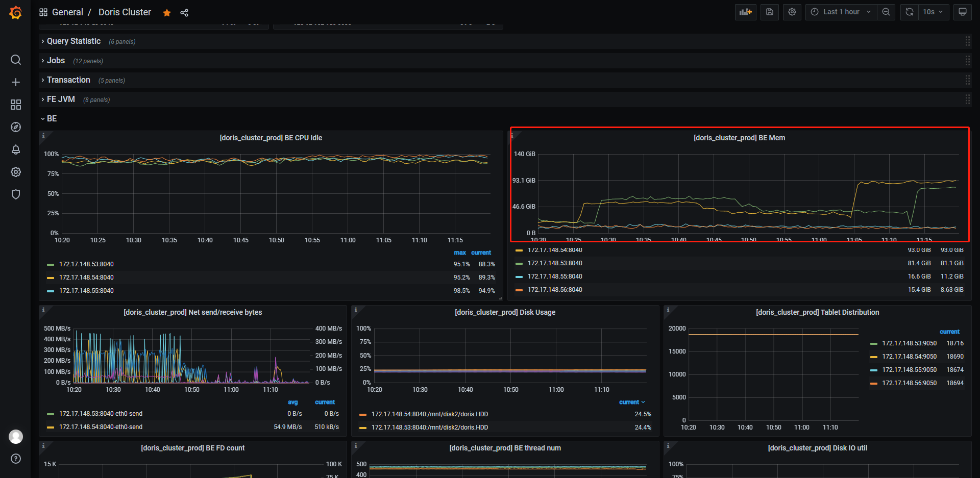Viewport: 980px width, 478px height.
Task: Change color of 172.17.148.54:8040-eth0-send series
Action: tap(51, 427)
